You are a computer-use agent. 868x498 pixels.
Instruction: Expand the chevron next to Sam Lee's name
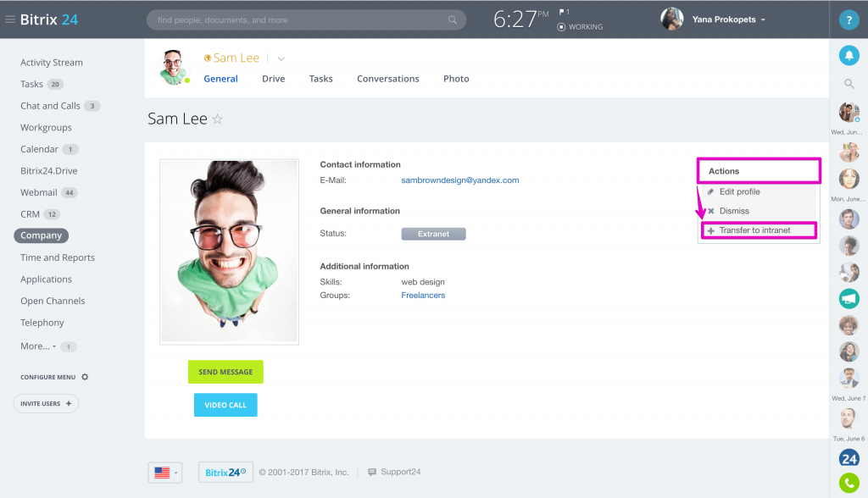pyautogui.click(x=281, y=58)
